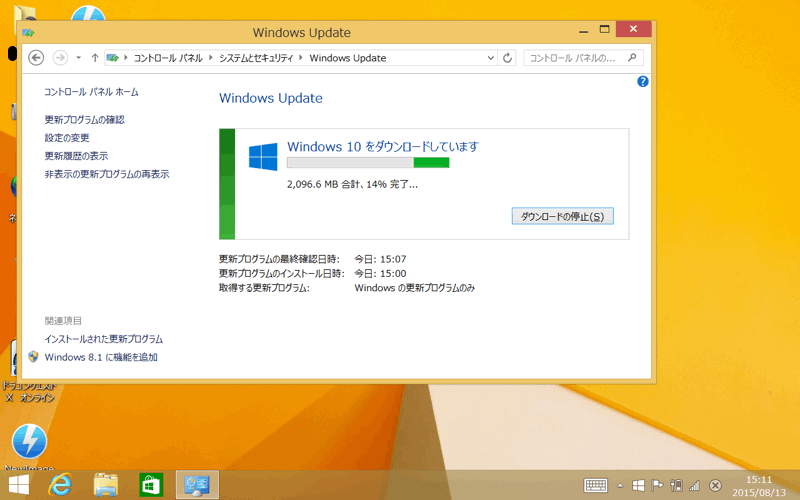Launch Windows Store from the taskbar

[151, 485]
